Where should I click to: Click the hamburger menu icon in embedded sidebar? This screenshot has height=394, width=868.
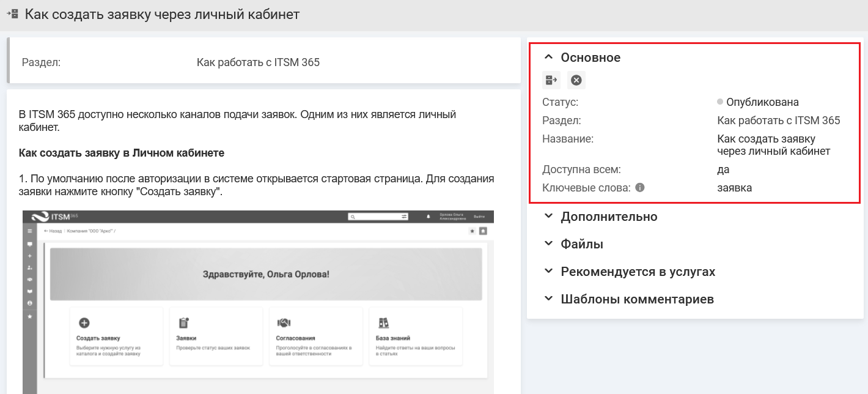point(29,231)
